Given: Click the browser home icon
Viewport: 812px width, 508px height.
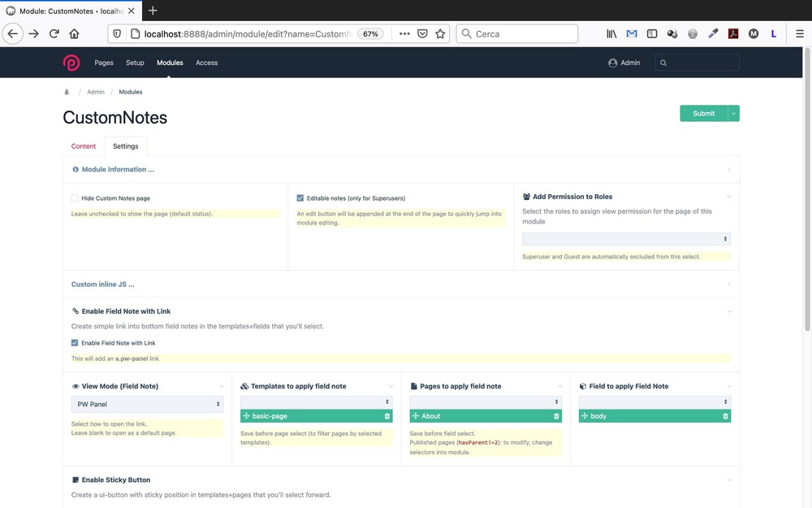Looking at the screenshot, I should coord(75,34).
